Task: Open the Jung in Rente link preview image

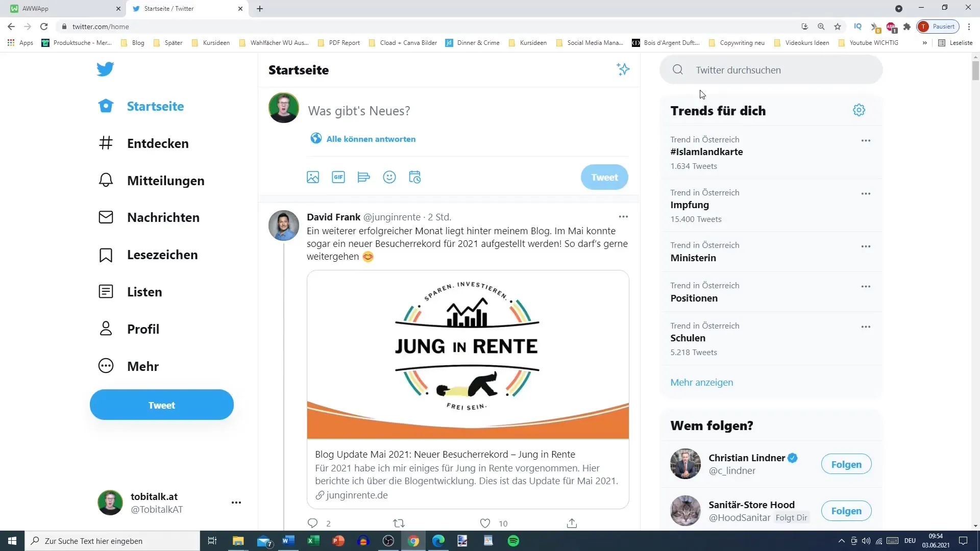Action: (468, 355)
